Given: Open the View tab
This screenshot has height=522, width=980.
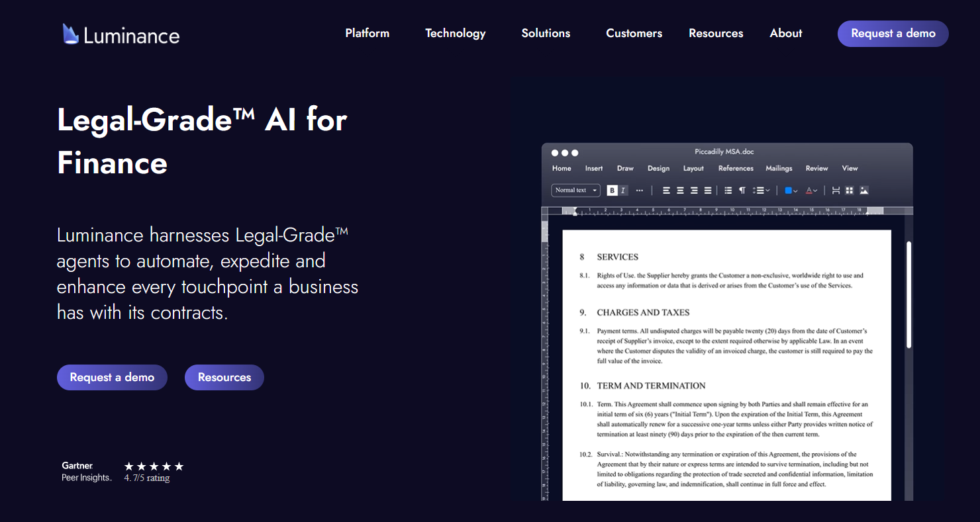Looking at the screenshot, I should coord(850,168).
